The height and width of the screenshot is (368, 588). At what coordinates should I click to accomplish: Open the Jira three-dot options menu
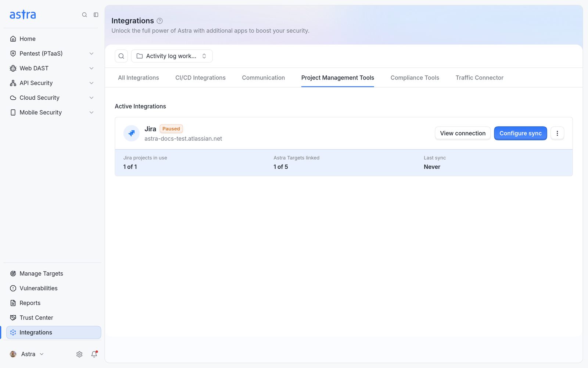point(557,133)
